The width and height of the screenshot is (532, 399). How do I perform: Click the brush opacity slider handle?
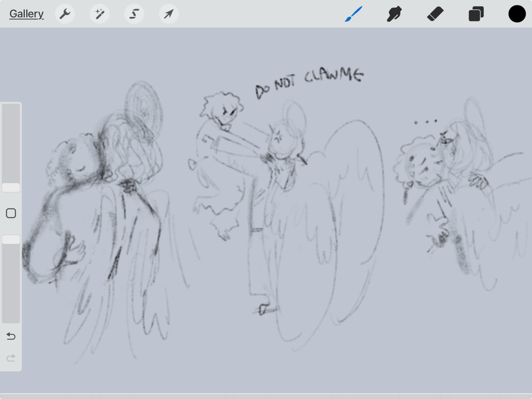pyautogui.click(x=11, y=239)
